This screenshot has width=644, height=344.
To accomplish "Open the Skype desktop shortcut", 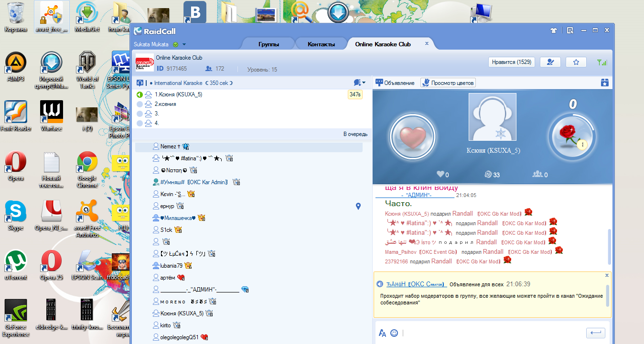I will (x=16, y=216).
